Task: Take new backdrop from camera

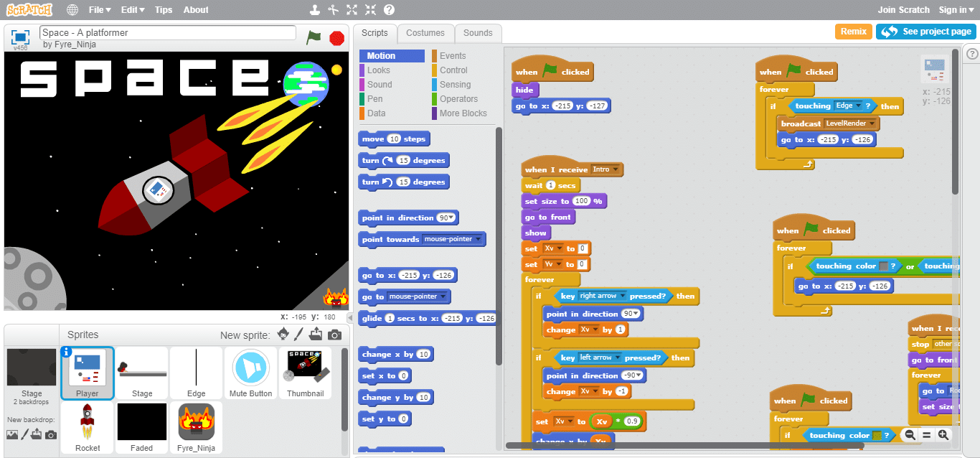Action: (50, 434)
